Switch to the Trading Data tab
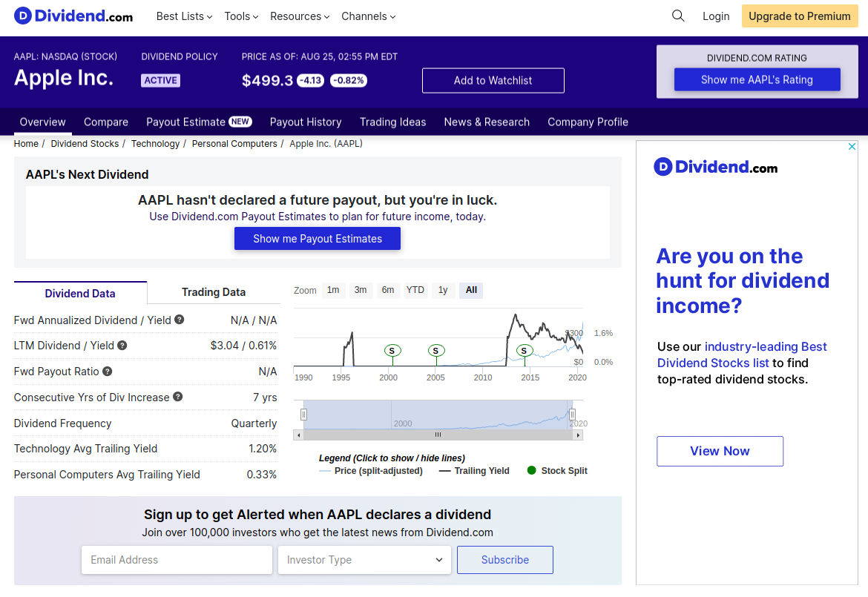Screen dimensions: 868x597 (214, 292)
